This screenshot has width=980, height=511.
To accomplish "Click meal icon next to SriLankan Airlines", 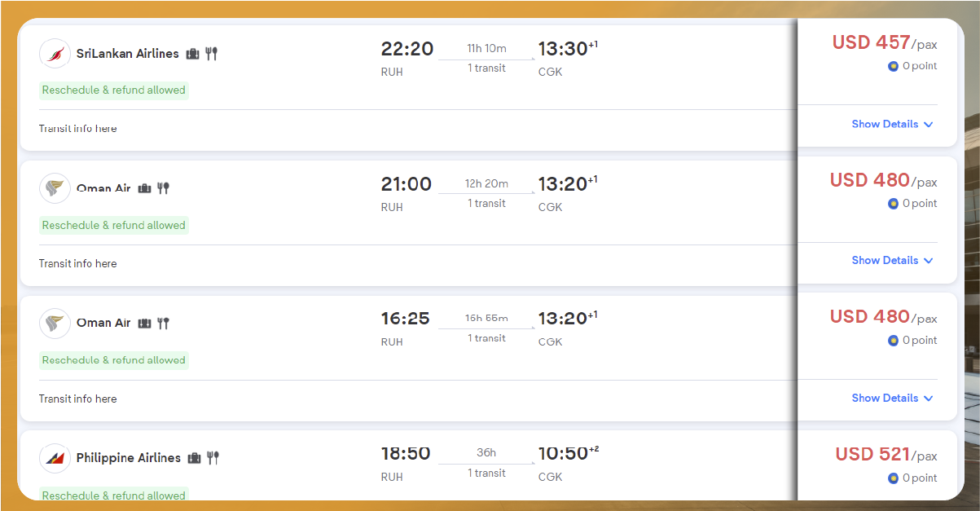I will [212, 54].
